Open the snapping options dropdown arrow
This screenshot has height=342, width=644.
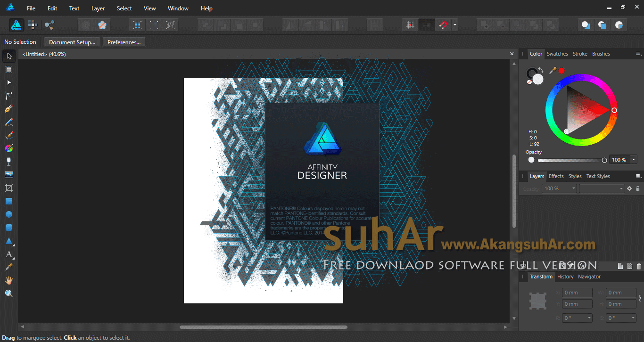(x=454, y=25)
